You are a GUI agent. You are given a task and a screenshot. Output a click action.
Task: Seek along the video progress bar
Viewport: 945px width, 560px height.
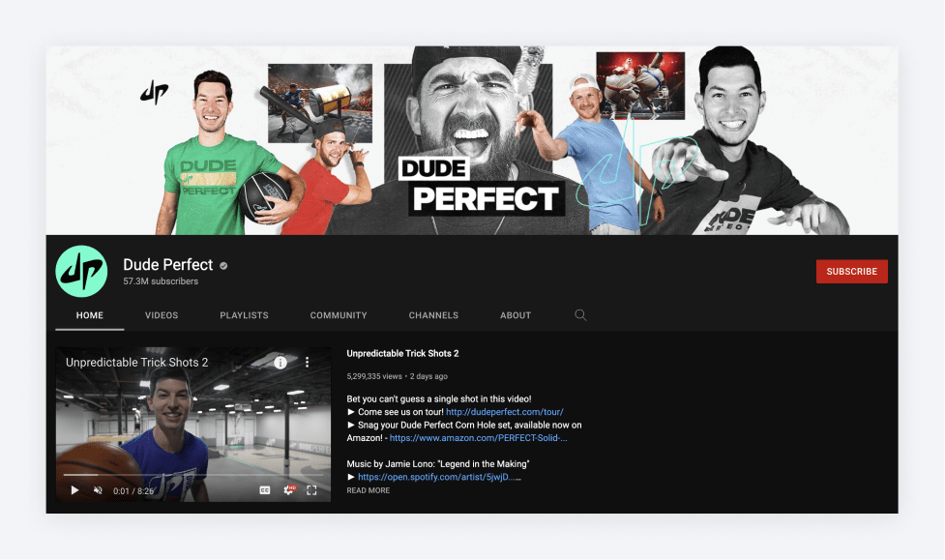click(x=192, y=475)
